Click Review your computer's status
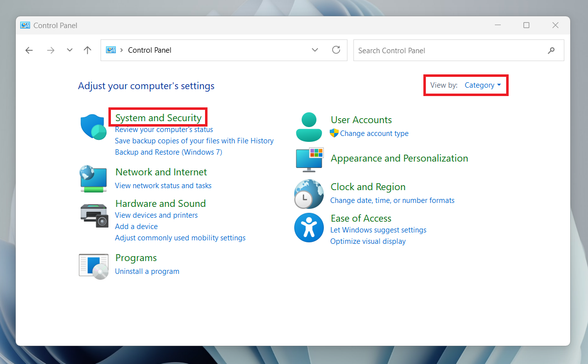This screenshot has height=364, width=588. click(x=164, y=130)
